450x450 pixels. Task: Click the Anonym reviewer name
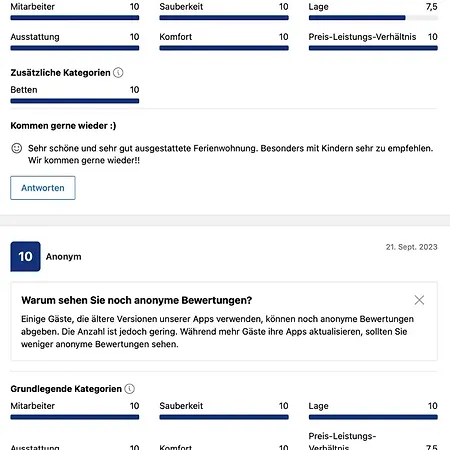63,257
